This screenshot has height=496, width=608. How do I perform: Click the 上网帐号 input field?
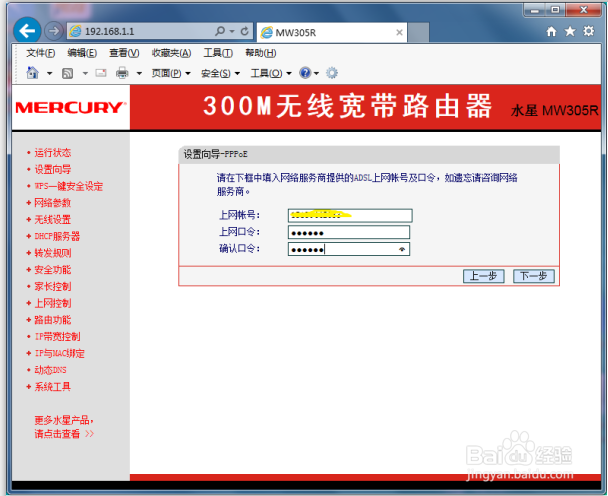coord(350,215)
